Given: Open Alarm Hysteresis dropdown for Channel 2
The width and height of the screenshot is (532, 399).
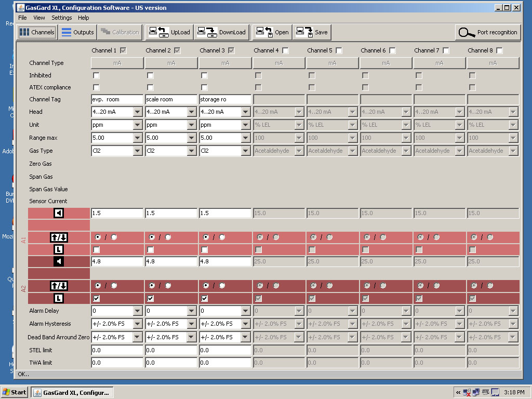Looking at the screenshot, I should [x=192, y=324].
